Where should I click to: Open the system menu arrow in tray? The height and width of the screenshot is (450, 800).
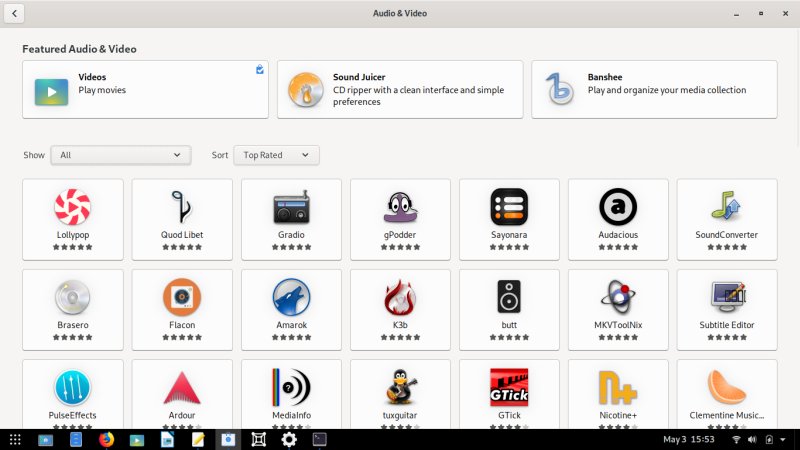coord(783,439)
